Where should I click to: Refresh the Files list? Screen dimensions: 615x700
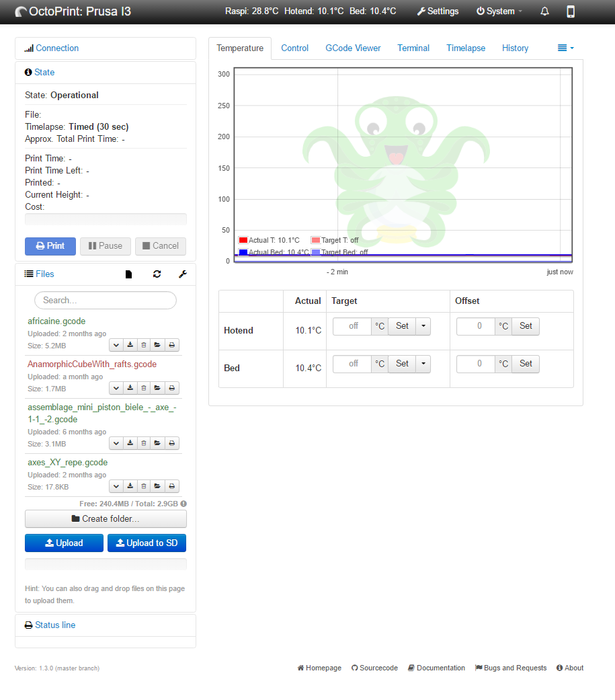(157, 274)
